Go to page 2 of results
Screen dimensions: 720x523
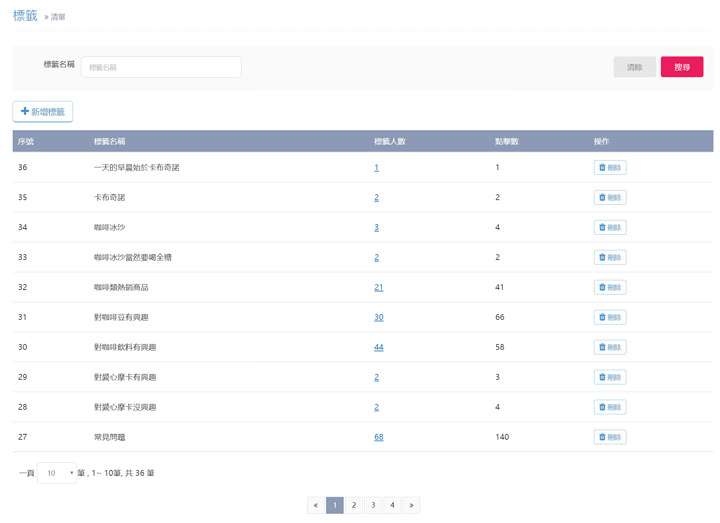354,505
